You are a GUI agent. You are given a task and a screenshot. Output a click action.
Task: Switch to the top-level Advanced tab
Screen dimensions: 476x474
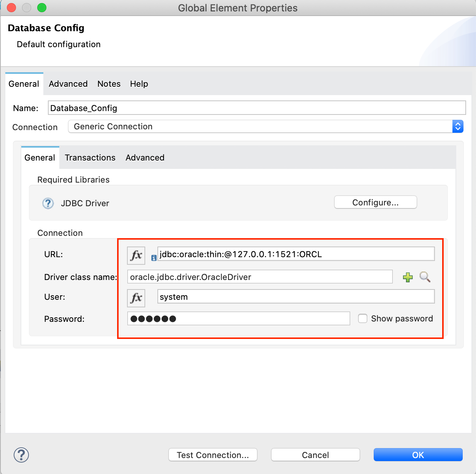[68, 84]
